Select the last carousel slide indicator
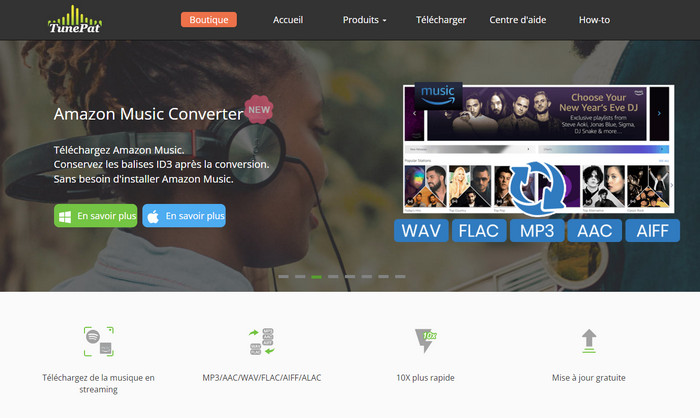 (x=400, y=276)
